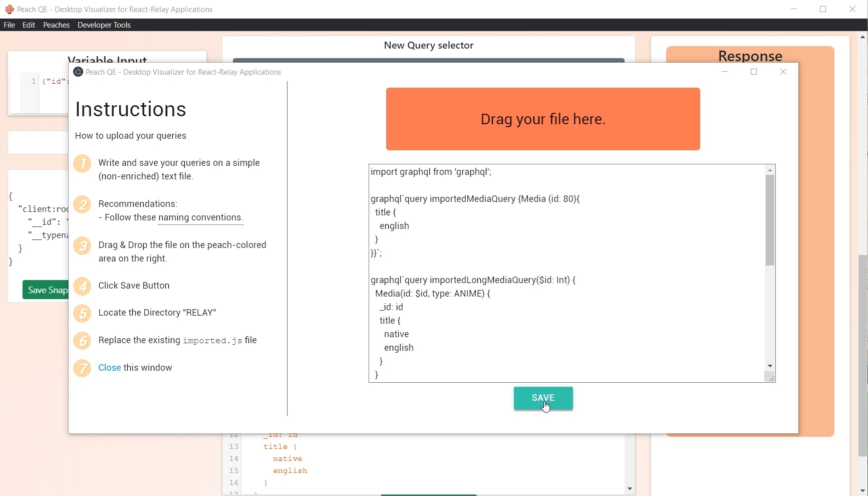Click the Save Snapshot green button in main window

click(46, 290)
